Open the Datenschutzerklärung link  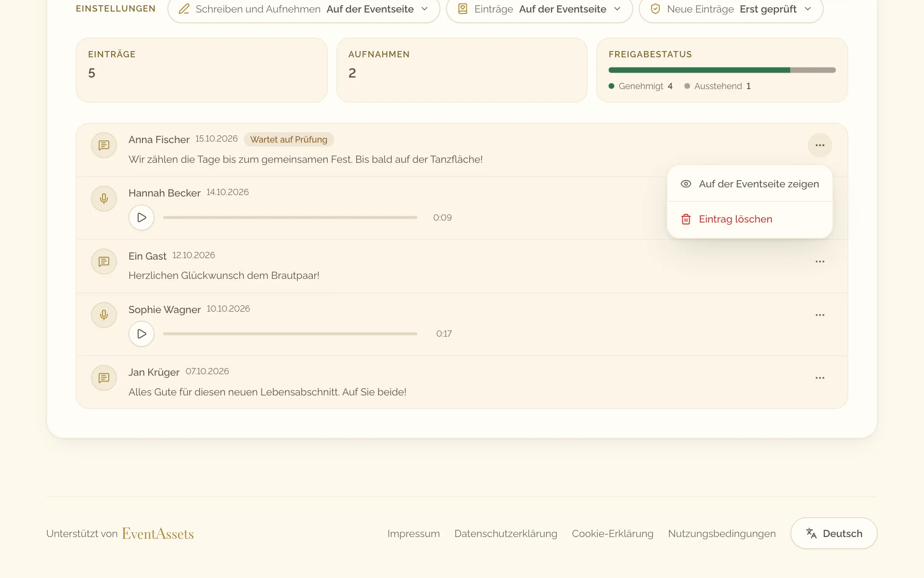tap(505, 534)
